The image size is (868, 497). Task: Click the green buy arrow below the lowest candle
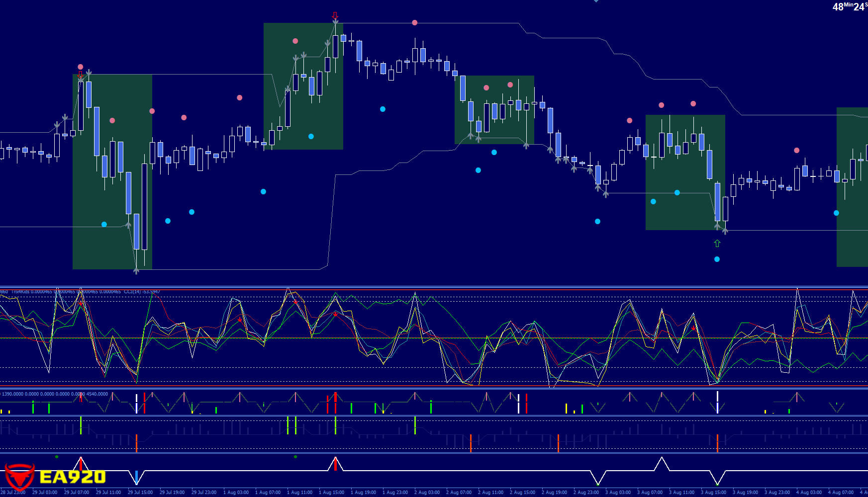717,244
